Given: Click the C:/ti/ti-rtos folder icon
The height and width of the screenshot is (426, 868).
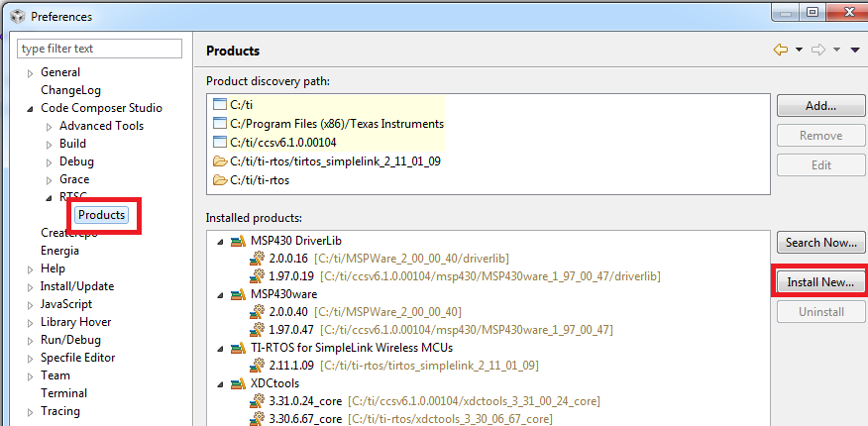Looking at the screenshot, I should pyautogui.click(x=220, y=180).
